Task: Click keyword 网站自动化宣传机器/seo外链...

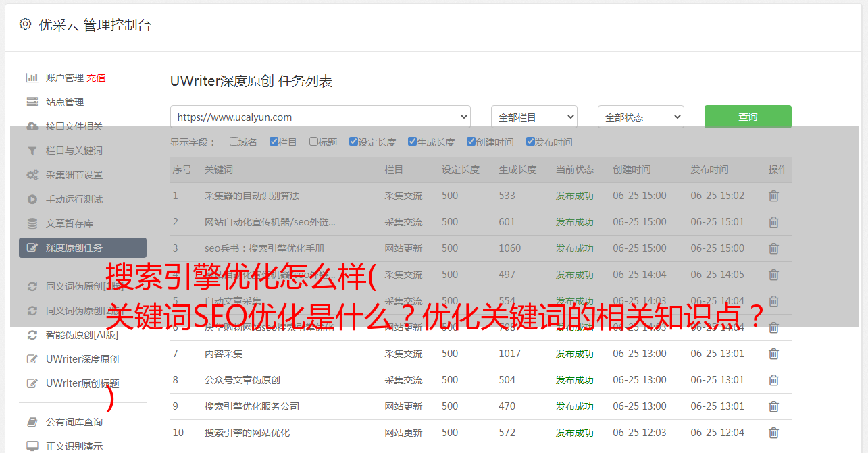Action: coord(270,222)
